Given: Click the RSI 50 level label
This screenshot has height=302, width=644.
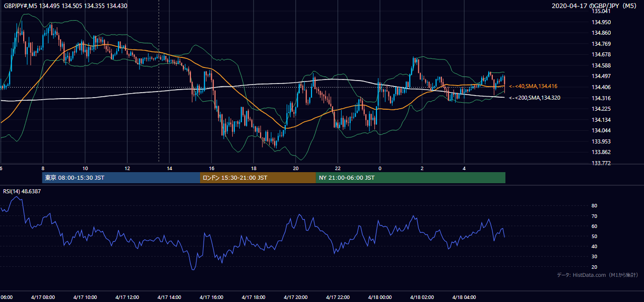Looking at the screenshot, I should point(595,237).
